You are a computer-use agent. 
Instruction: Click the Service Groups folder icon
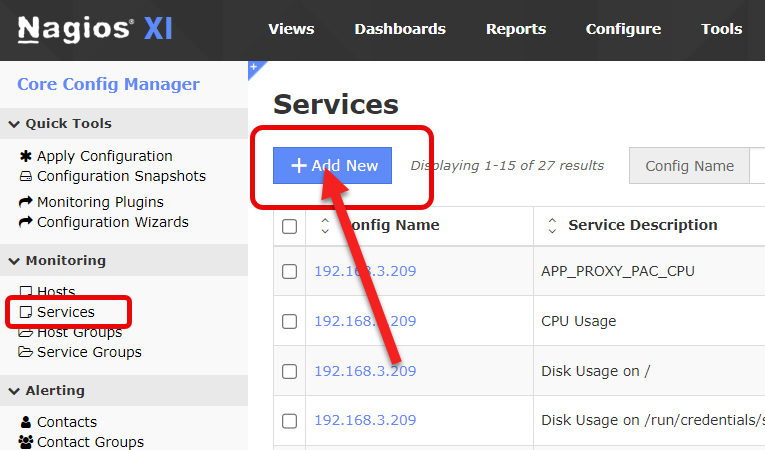(x=26, y=352)
